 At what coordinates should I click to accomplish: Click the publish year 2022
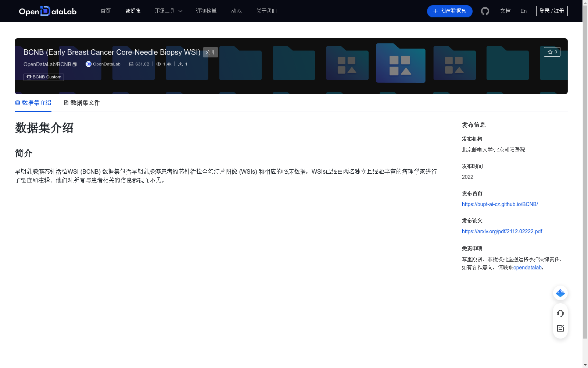467,177
